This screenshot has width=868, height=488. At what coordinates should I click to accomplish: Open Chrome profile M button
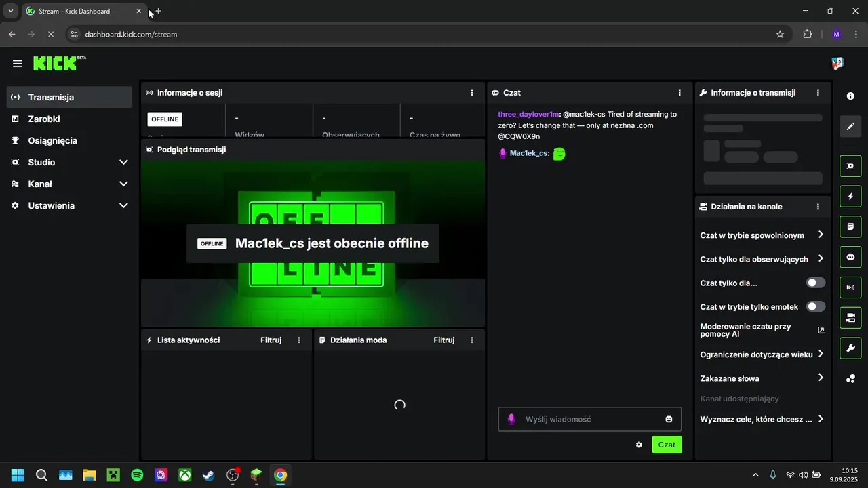click(836, 34)
